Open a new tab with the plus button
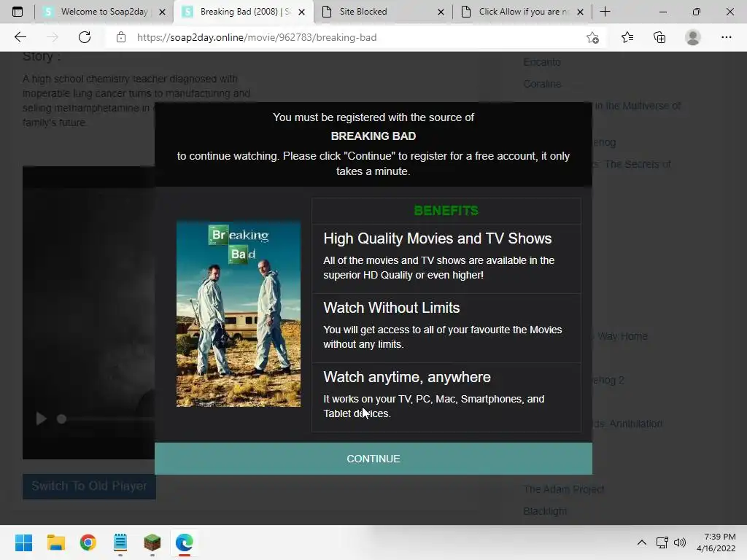Image resolution: width=747 pixels, height=560 pixels. (x=605, y=12)
